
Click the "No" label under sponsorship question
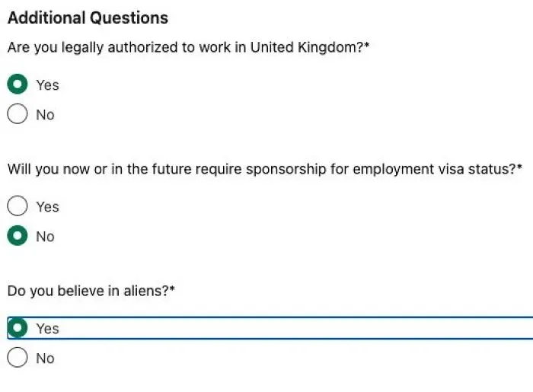click(45, 237)
